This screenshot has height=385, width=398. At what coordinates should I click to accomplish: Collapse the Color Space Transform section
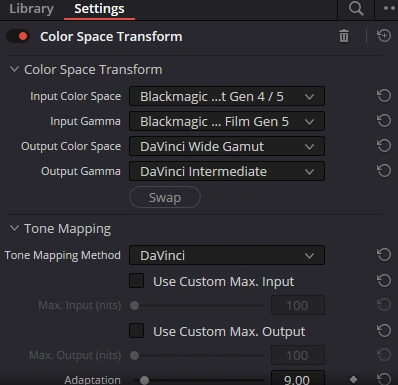coord(14,69)
